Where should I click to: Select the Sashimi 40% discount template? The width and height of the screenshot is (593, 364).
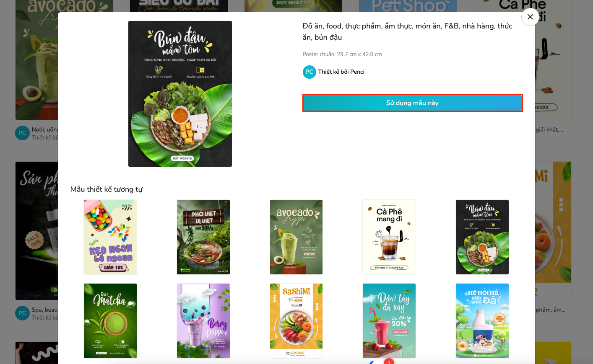296,321
